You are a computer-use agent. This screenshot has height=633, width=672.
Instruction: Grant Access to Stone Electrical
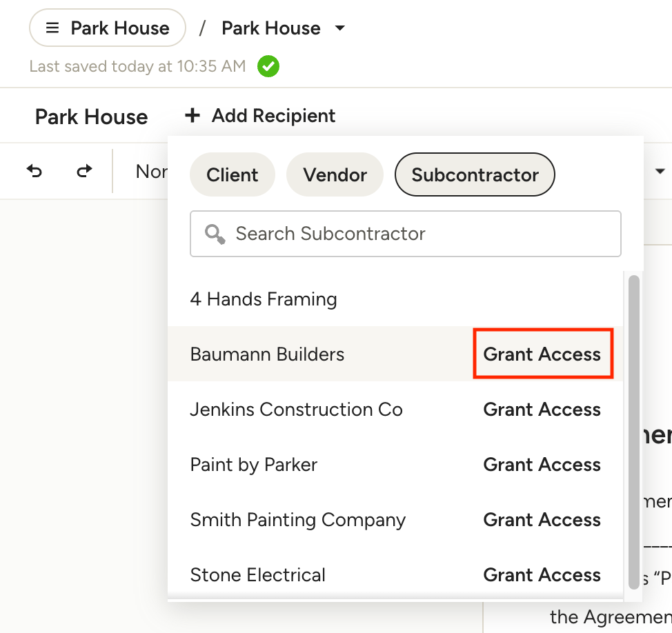(x=542, y=575)
